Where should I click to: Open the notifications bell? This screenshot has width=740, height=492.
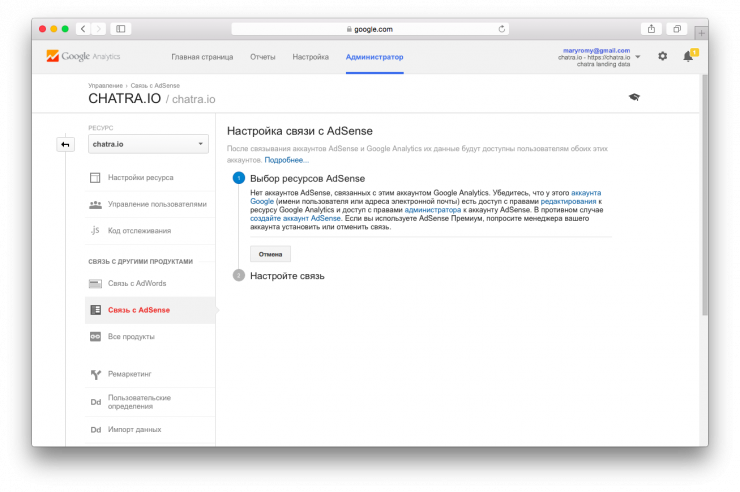(688, 57)
